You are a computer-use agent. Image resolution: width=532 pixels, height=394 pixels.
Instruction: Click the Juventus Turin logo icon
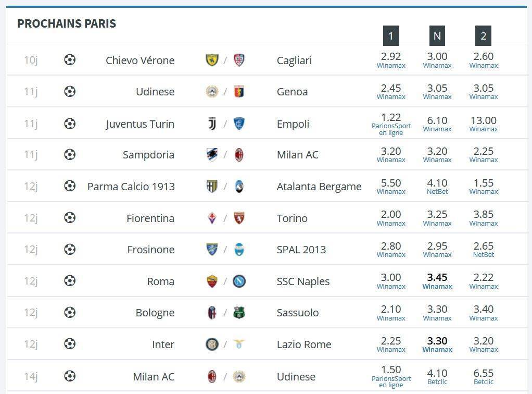tap(212, 124)
